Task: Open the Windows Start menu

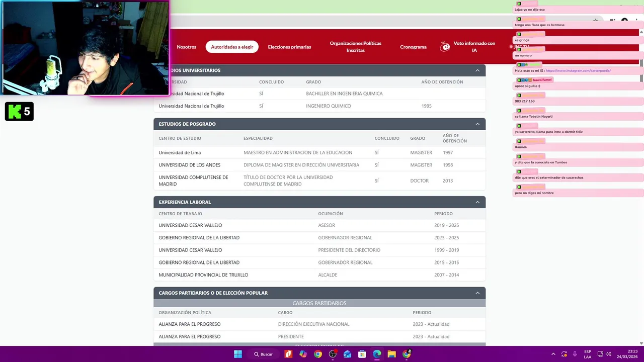Action: [238, 354]
